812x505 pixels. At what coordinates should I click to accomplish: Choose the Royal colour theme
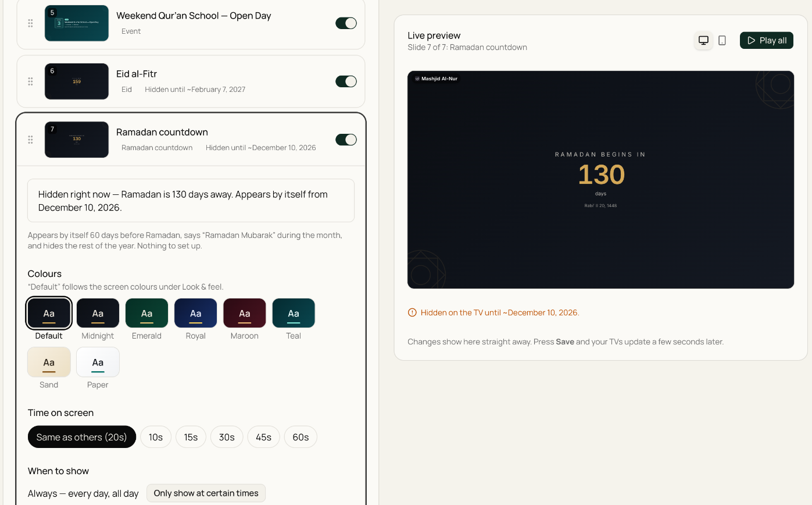pyautogui.click(x=195, y=314)
